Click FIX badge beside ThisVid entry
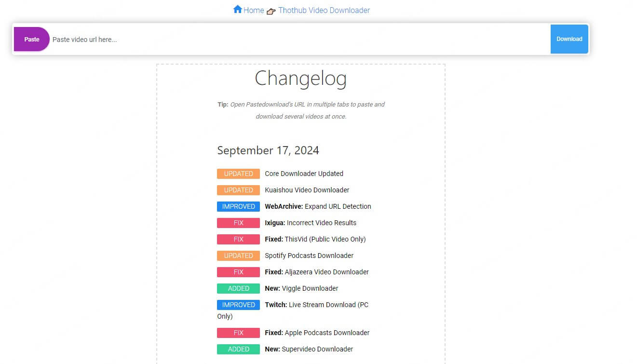 (x=238, y=239)
